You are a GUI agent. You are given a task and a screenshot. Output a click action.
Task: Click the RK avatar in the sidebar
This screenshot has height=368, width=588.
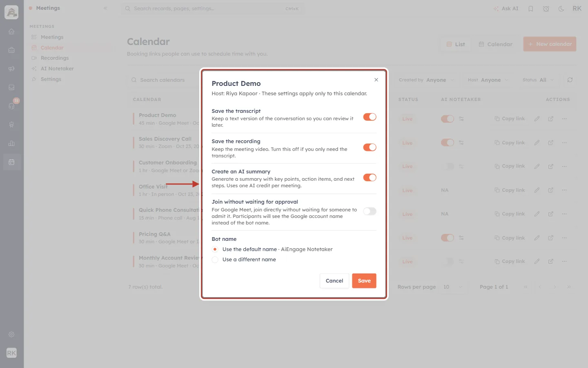tap(11, 353)
